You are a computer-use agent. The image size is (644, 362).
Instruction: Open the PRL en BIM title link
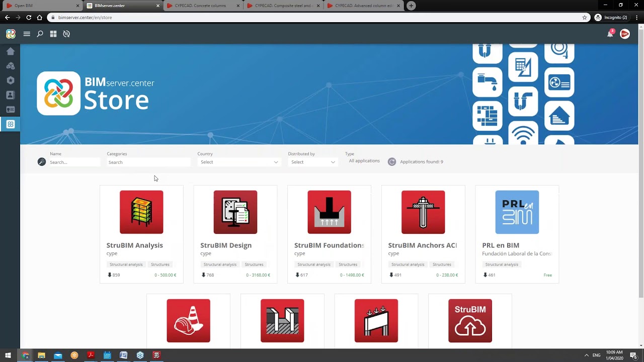(501, 245)
